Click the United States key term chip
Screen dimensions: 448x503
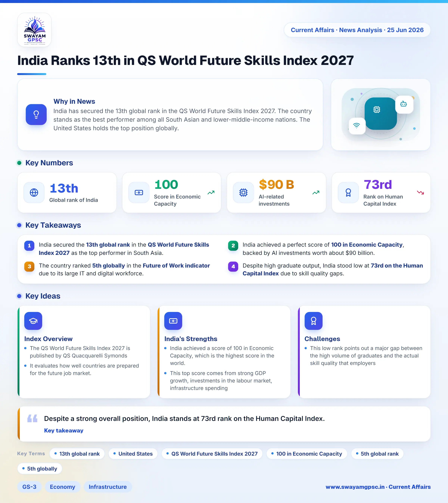tap(133, 454)
